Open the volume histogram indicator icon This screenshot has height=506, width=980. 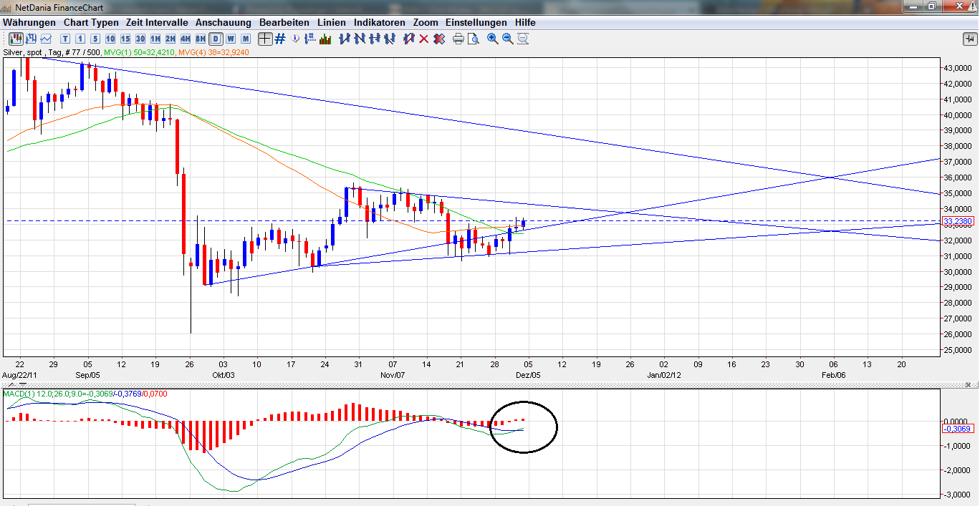click(324, 39)
